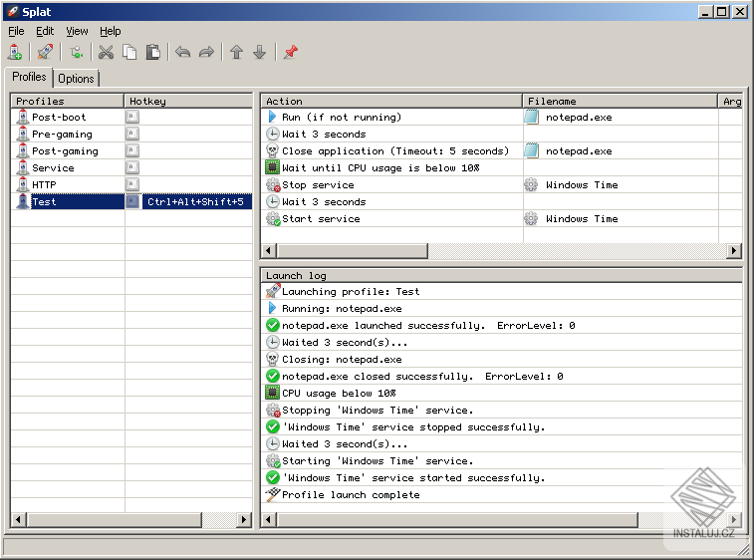754x560 pixels.
Task: Select 'Launching profile: Test' log entry
Action: tap(351, 292)
